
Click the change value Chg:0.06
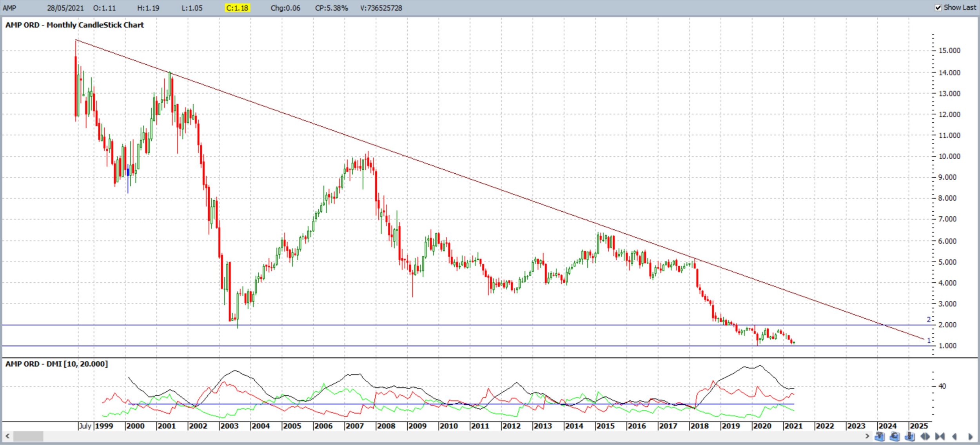point(285,8)
